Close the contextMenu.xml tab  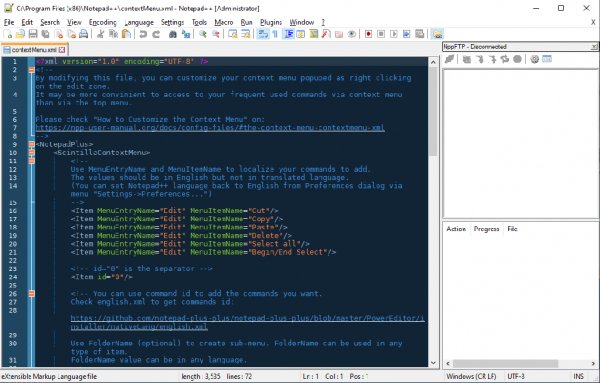(x=62, y=50)
